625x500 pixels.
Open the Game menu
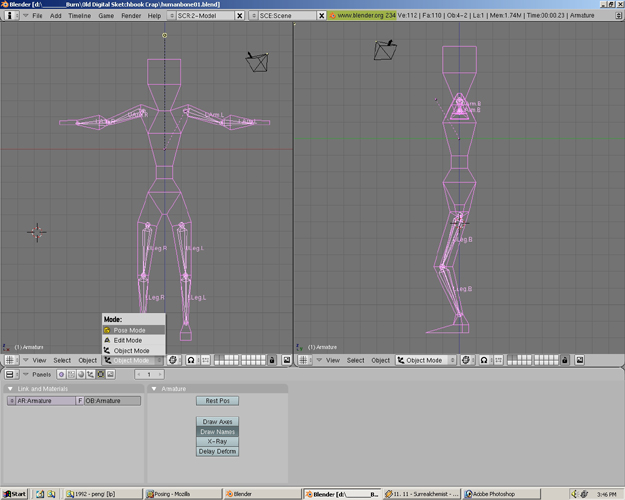click(106, 16)
